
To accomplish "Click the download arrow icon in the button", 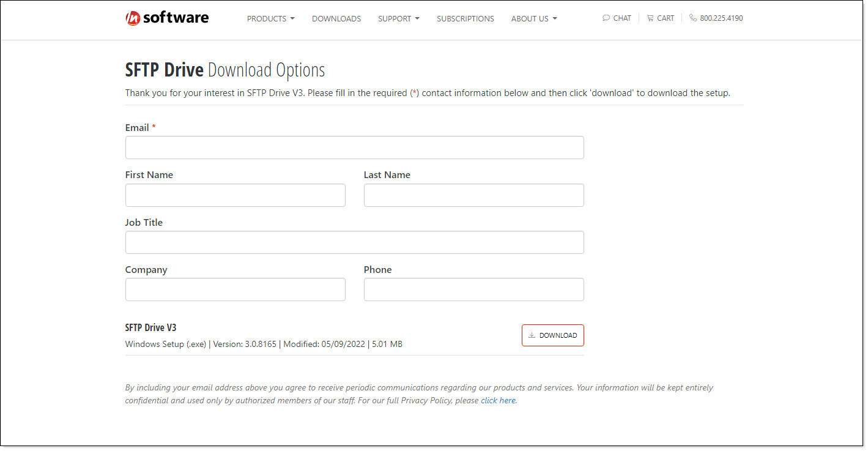I will coord(532,335).
